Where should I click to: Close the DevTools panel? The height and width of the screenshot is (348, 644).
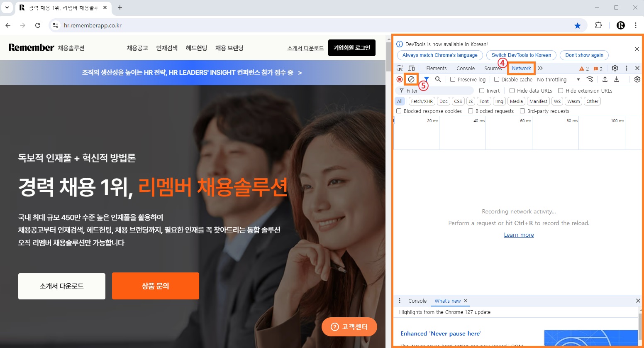pyautogui.click(x=637, y=68)
